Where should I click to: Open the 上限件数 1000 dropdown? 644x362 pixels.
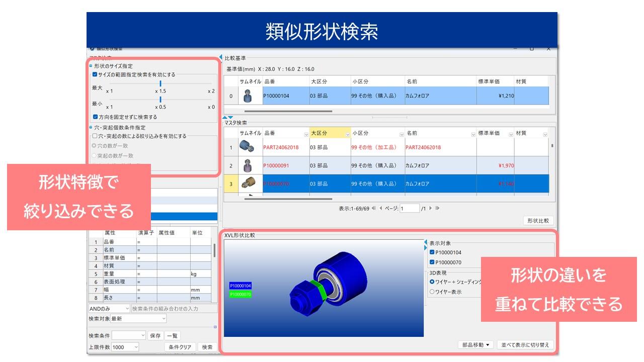click(x=136, y=347)
